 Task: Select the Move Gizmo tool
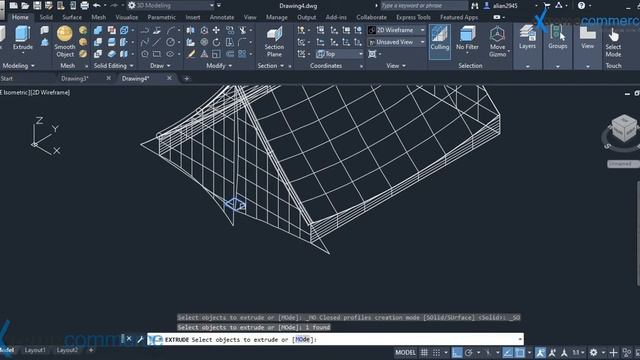pyautogui.click(x=497, y=41)
